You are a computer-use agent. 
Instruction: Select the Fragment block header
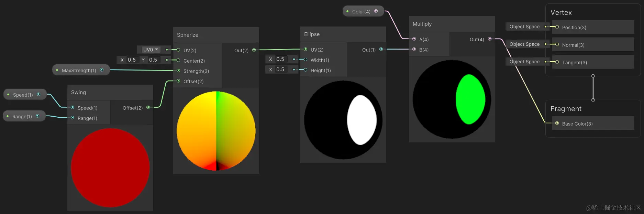[566, 109]
